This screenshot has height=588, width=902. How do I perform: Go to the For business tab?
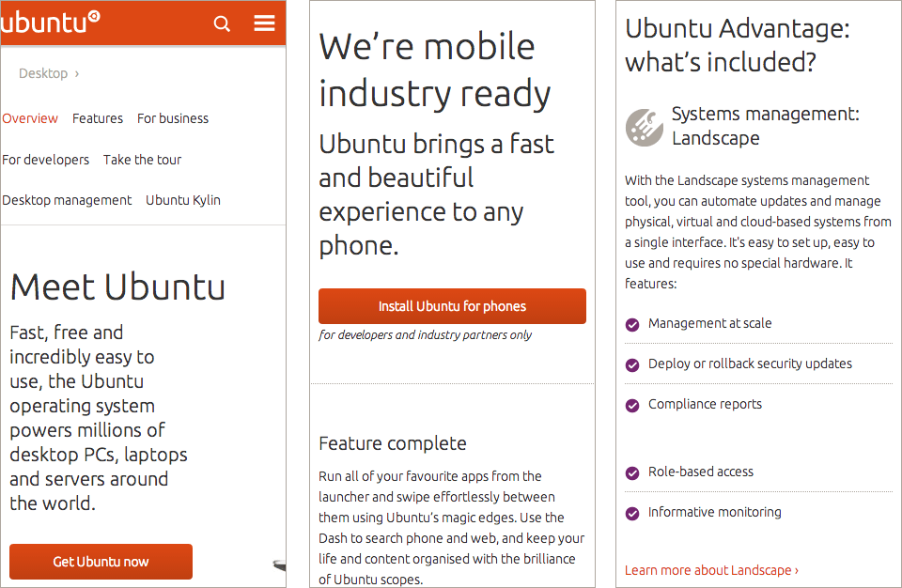point(173,118)
